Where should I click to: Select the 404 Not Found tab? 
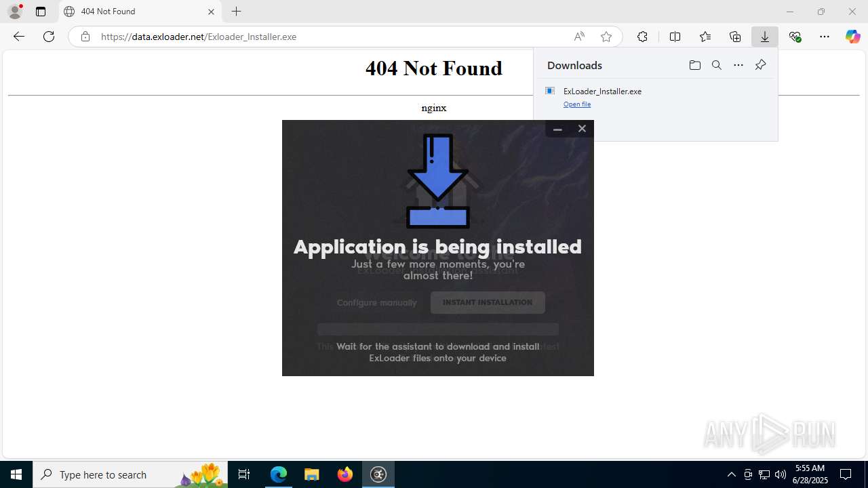[x=140, y=12]
